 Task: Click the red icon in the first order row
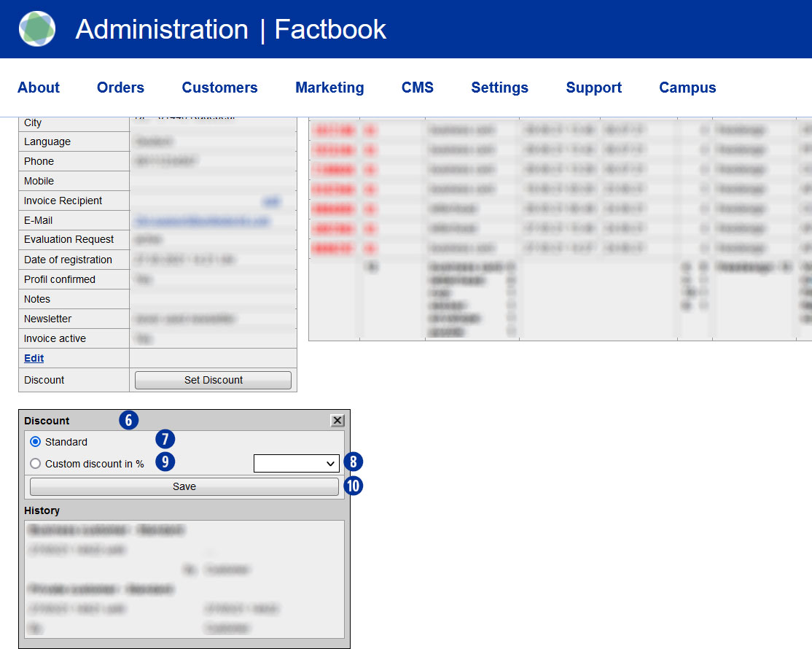pos(371,130)
